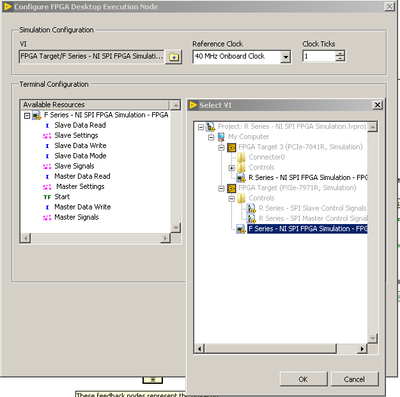
Task: Click Select VI tree scroll down arrow
Action: tap(373, 338)
